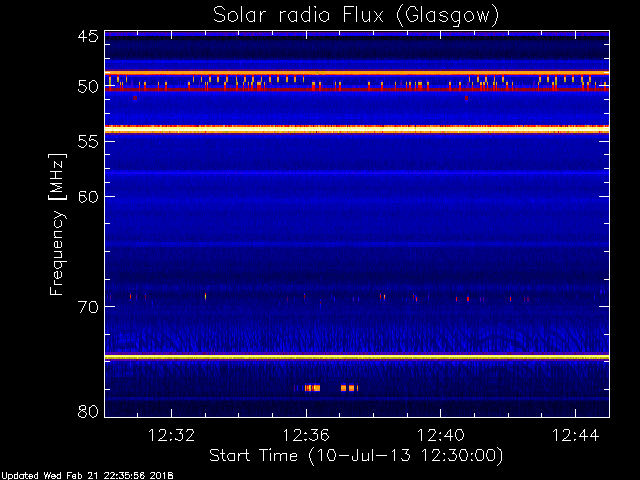The image size is (640, 480).
Task: Click the "Start Time (10-Jul-13 12:30:00)" label
Action: [x=356, y=456]
